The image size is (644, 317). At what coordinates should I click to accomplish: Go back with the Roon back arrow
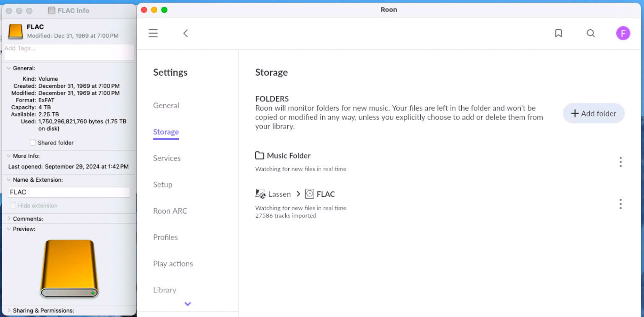pyautogui.click(x=186, y=33)
